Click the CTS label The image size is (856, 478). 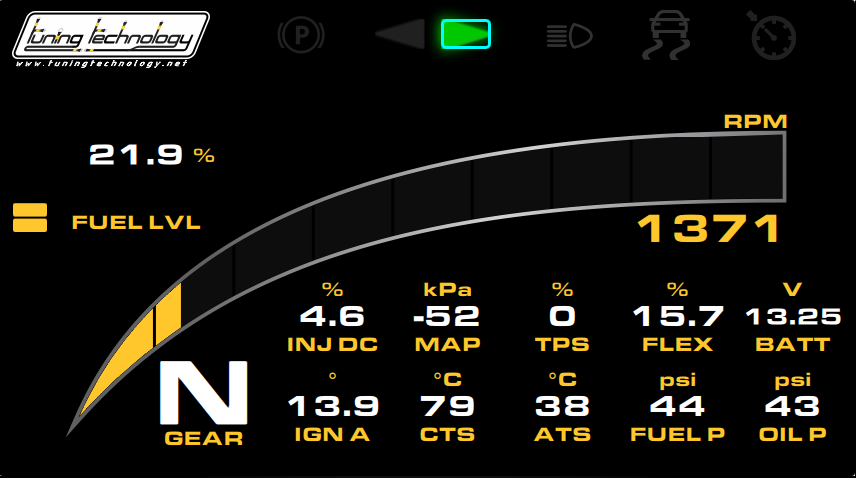(x=448, y=434)
